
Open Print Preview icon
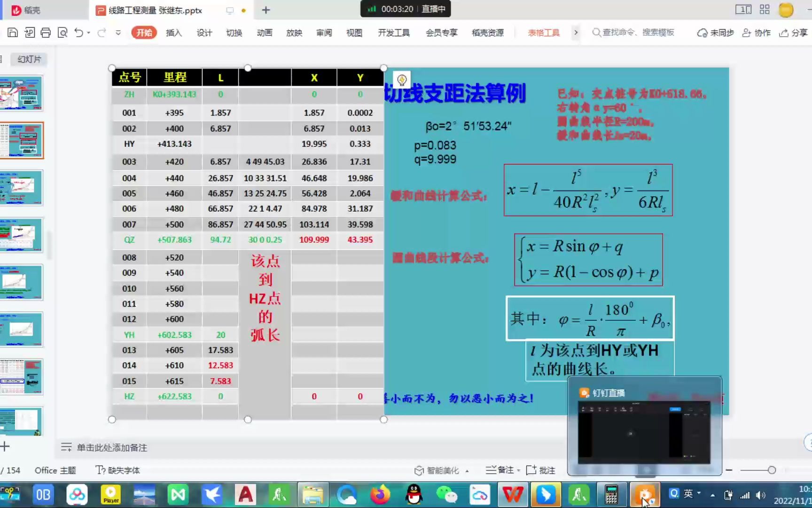tap(62, 32)
